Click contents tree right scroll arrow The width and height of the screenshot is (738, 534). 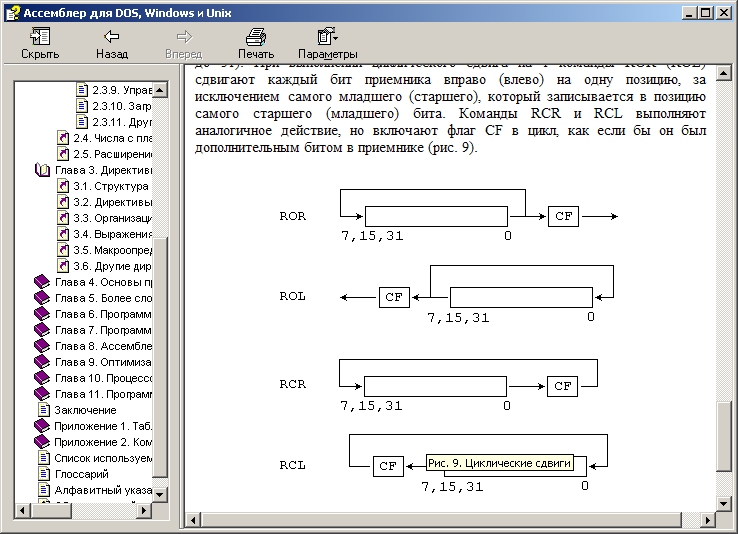click(144, 510)
